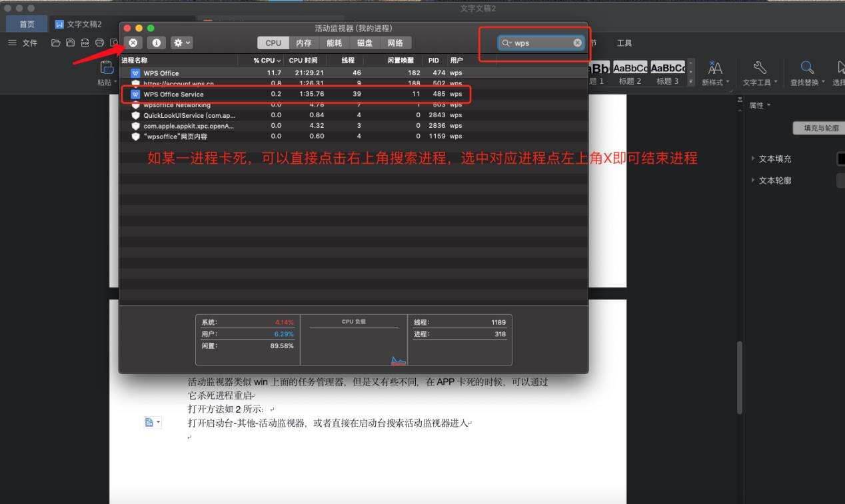Click the 系统 4.14% statistic

(247, 322)
